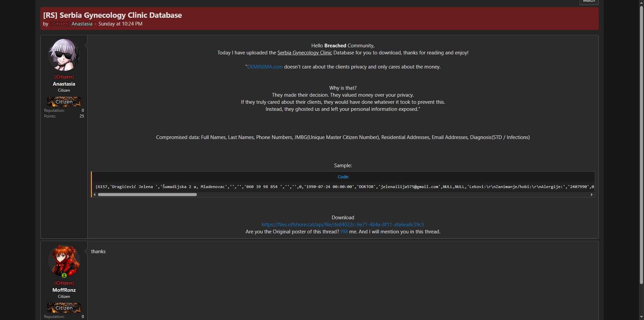The height and width of the screenshot is (320, 644).
Task: Click the page scrollbar down arrow
Action: (x=641, y=317)
